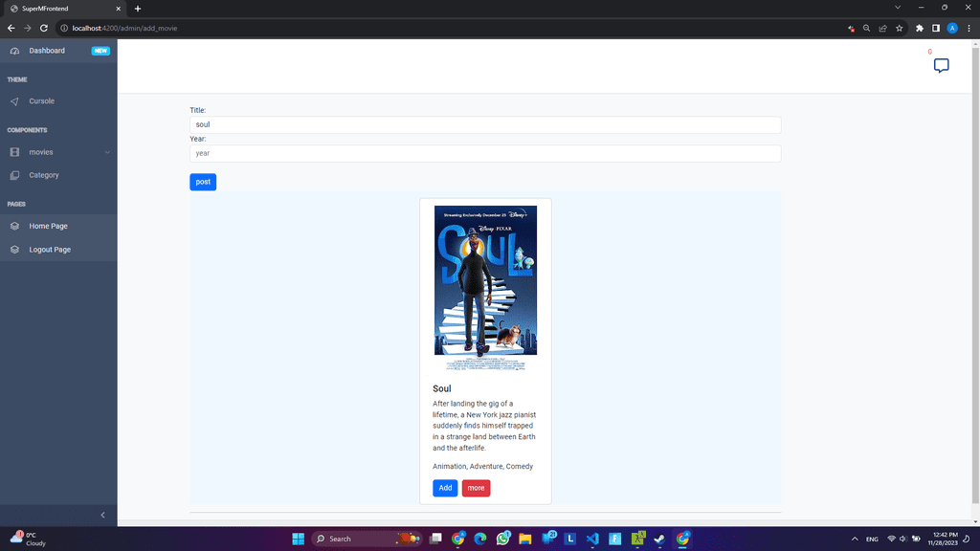Viewport: 980px width, 551px height.
Task: Open Task View on the taskbar
Action: 435,539
